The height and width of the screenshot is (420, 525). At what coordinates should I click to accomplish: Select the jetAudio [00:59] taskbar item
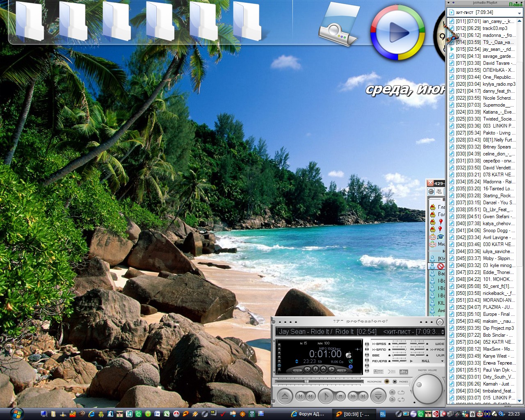(353, 414)
